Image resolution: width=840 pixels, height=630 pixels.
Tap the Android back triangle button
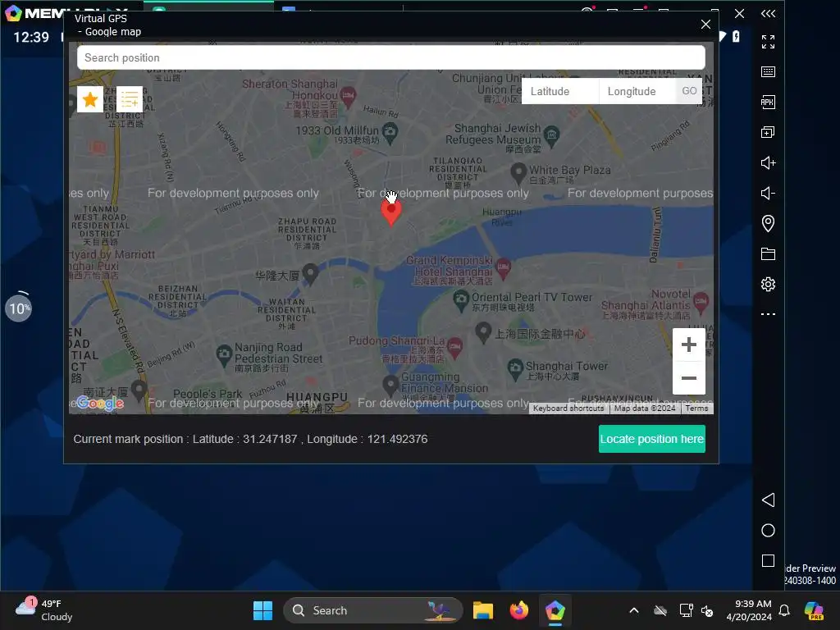[768, 500]
